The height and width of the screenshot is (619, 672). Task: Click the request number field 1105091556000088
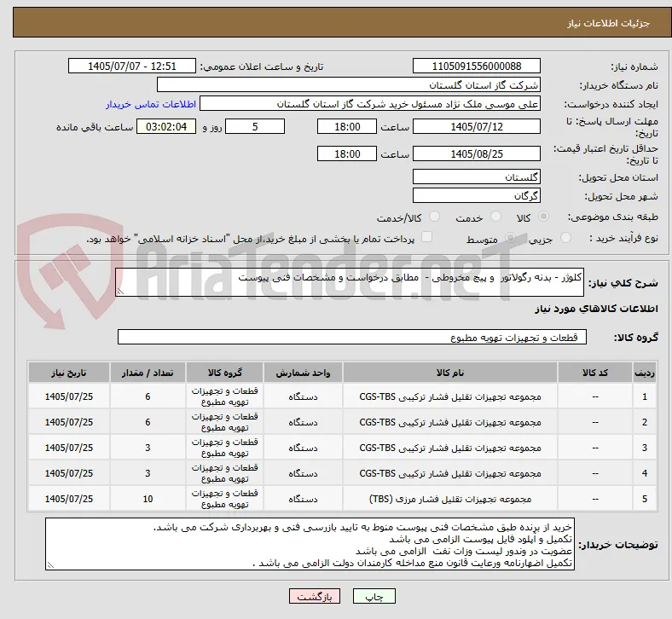(x=477, y=66)
